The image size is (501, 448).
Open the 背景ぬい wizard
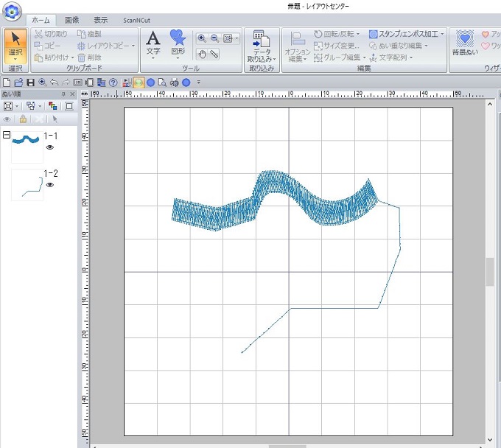[463, 44]
